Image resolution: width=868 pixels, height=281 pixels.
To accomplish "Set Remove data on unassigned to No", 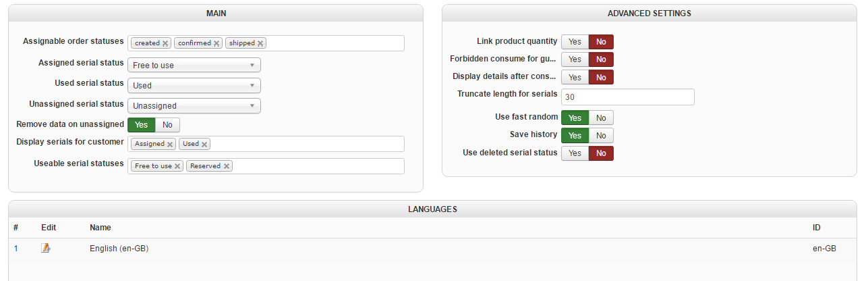I will (x=167, y=125).
